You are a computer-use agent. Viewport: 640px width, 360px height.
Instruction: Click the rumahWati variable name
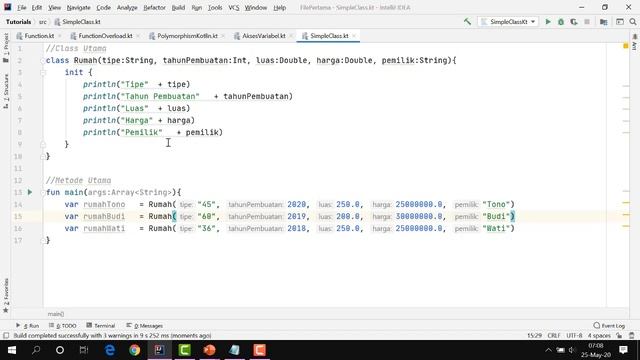click(x=104, y=228)
